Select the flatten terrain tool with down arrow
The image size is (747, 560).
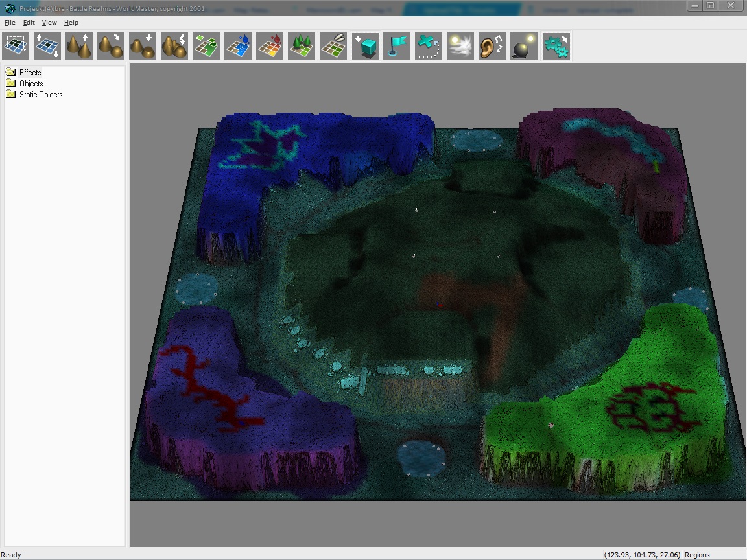coord(143,46)
